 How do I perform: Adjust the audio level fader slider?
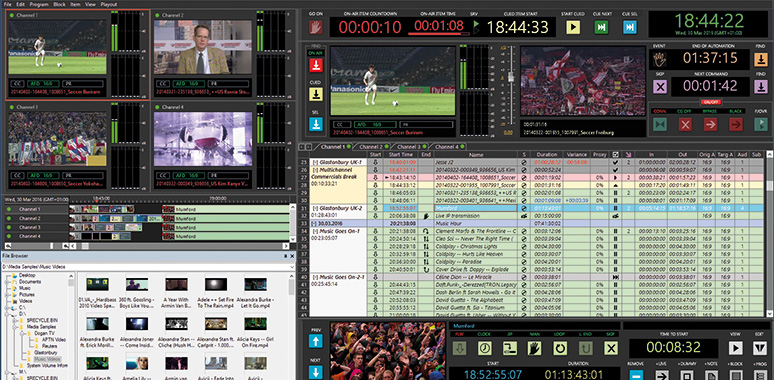(511, 77)
